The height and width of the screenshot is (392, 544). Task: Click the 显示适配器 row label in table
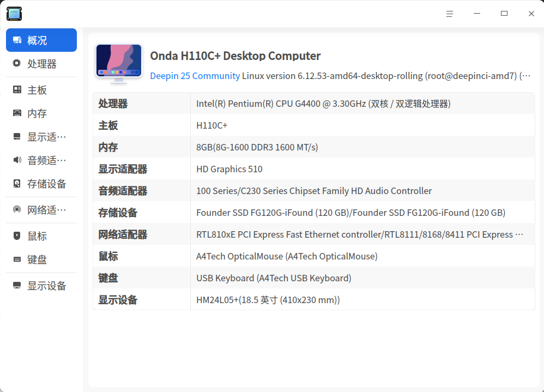pos(123,170)
